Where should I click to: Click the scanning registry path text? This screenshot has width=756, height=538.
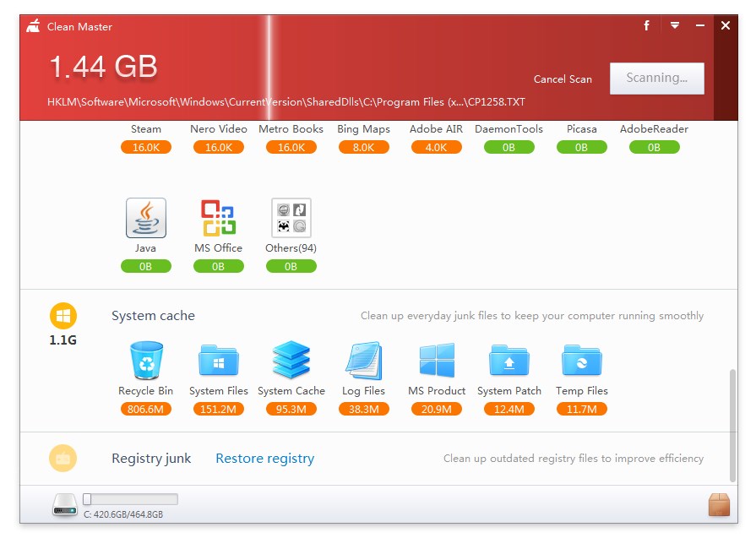286,102
